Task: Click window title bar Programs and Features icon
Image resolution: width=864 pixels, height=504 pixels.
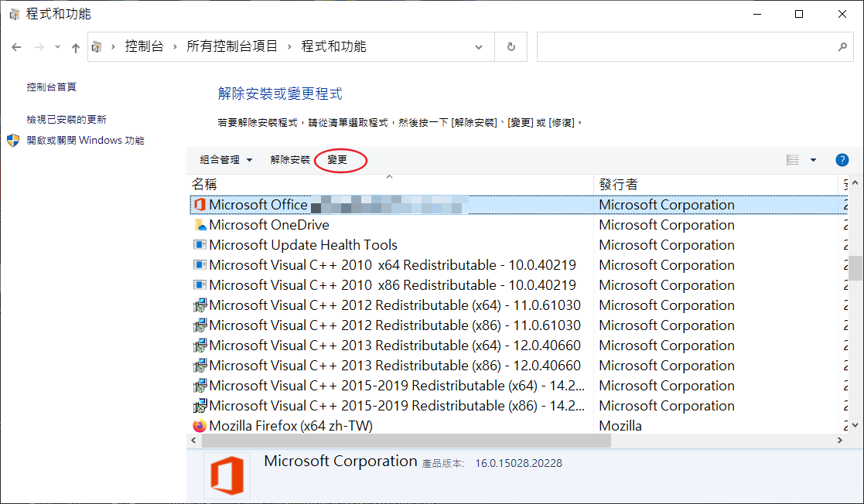Action: click(x=15, y=15)
